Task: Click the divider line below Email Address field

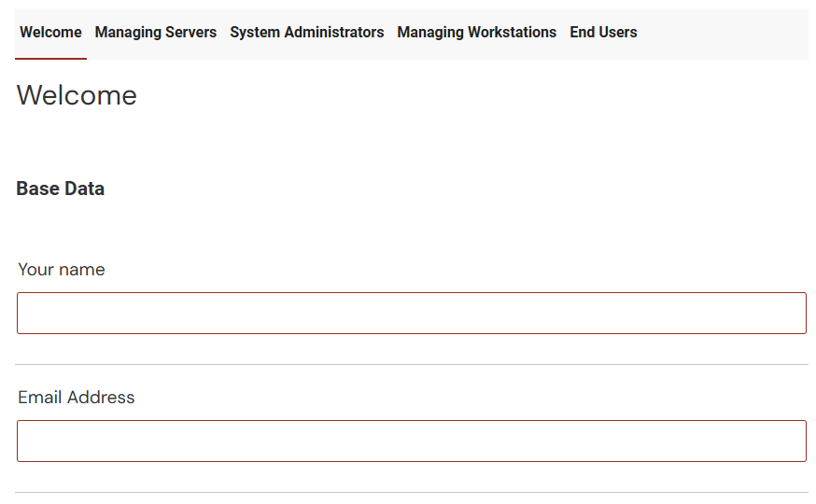Action: [x=411, y=492]
